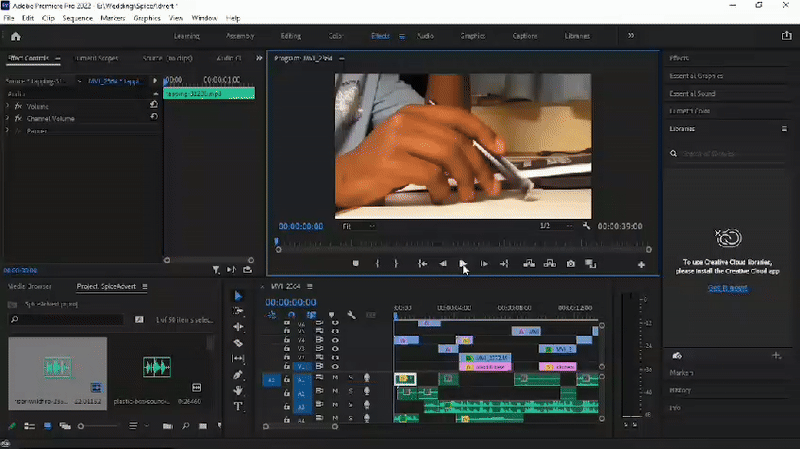
Task: Filter properties in Effect Controls panel
Action: click(x=216, y=270)
